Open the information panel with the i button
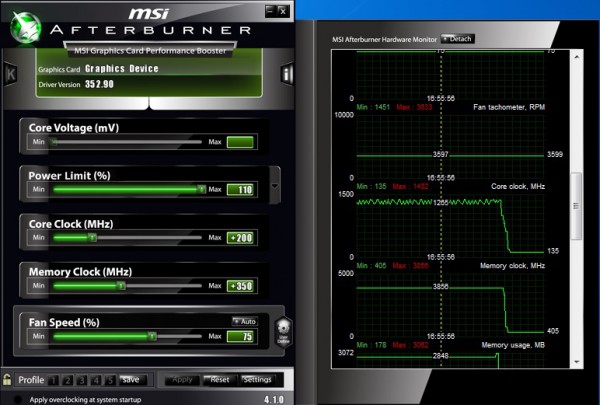 [287, 73]
